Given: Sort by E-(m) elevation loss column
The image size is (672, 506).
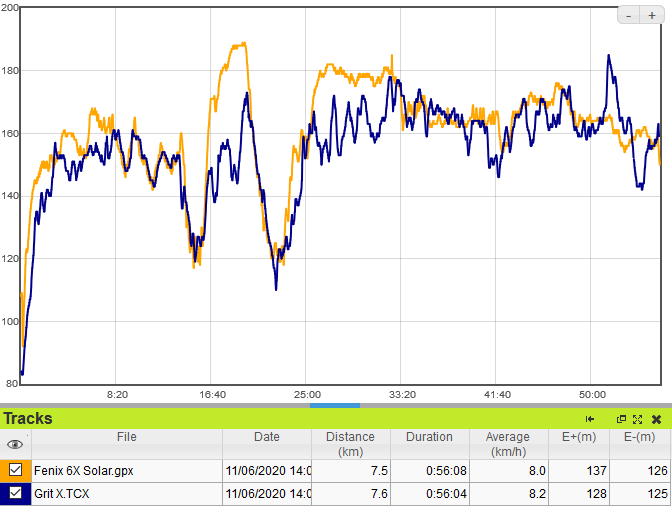Looking at the screenshot, I should (x=639, y=437).
